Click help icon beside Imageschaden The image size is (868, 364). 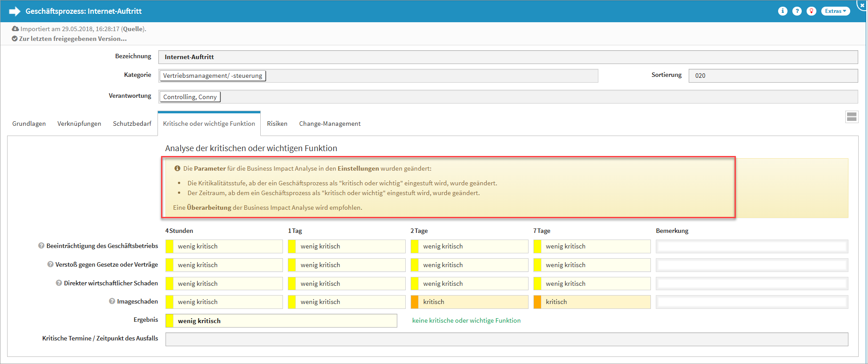point(112,301)
